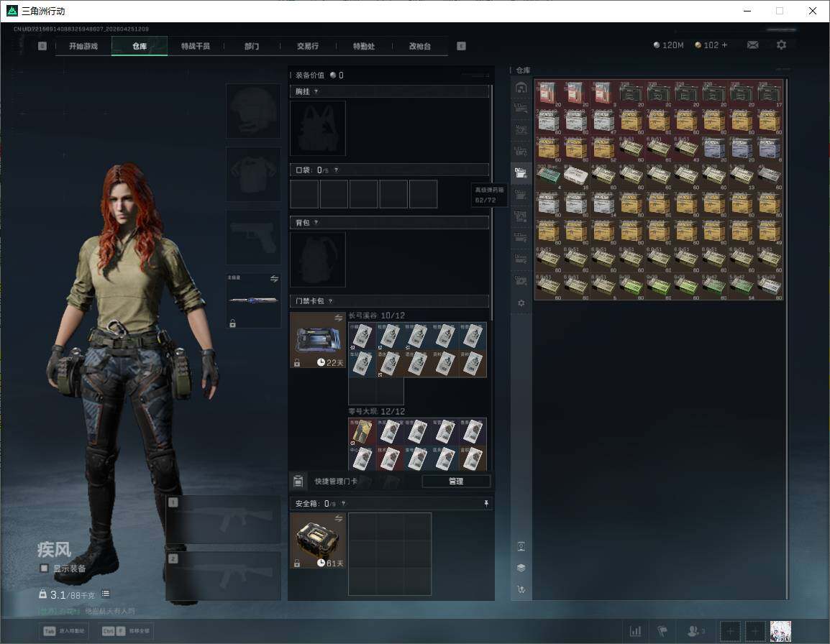Screen dimensions: 830x644
Task: Open the sidebar gear settings icon
Action: pyautogui.click(x=521, y=303)
